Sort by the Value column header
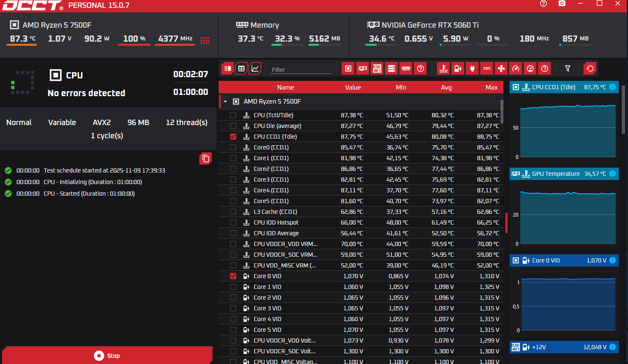Screen dimensions: 628x364 (x=353, y=87)
